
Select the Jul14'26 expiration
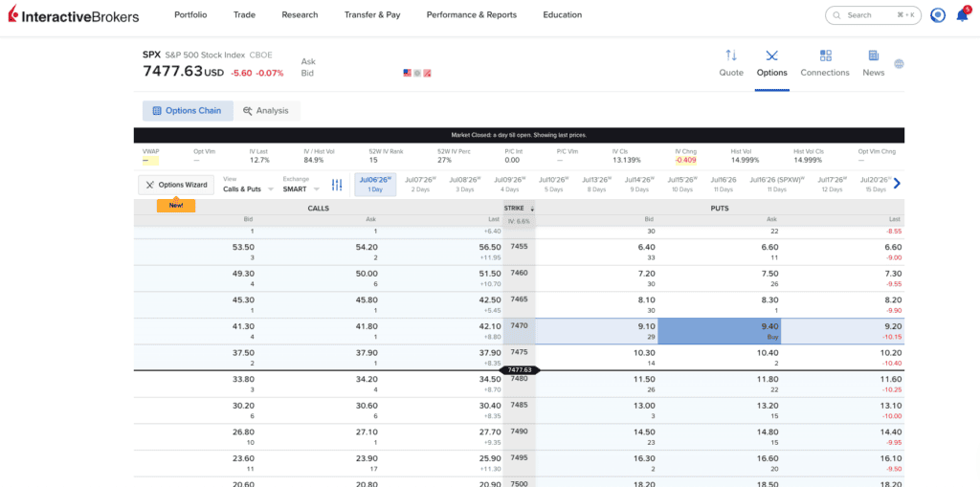639,184
